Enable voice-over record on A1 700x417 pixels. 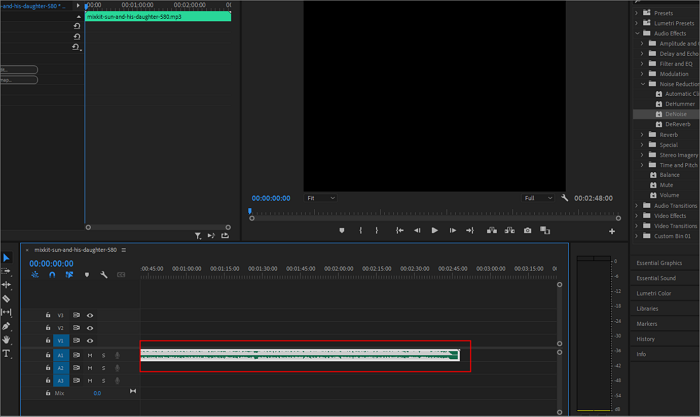click(117, 355)
